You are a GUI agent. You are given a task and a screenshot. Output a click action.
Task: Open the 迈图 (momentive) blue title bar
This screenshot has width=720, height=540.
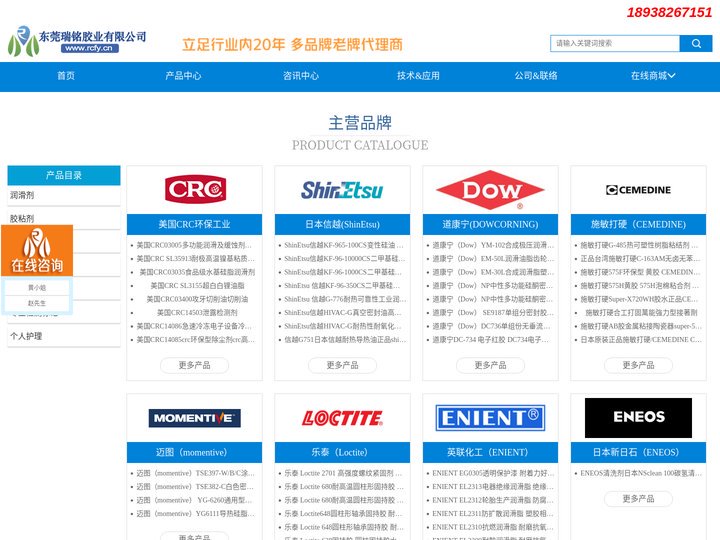[x=195, y=452]
